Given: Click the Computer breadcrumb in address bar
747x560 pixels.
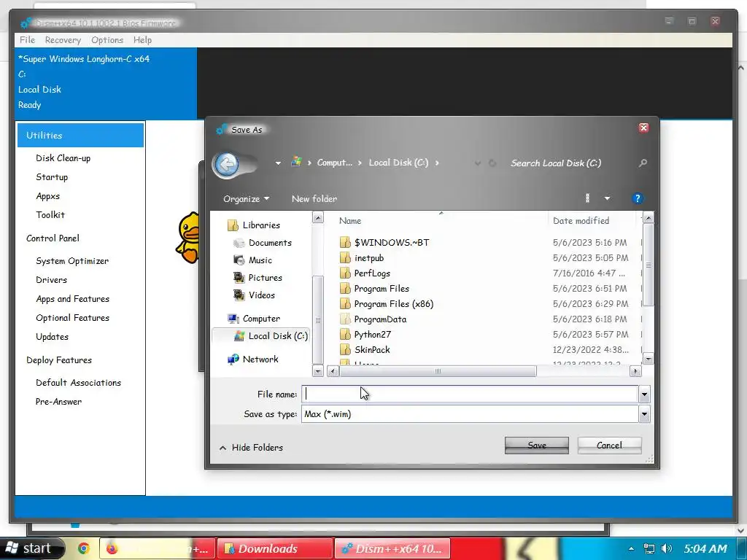Looking at the screenshot, I should click(334, 163).
